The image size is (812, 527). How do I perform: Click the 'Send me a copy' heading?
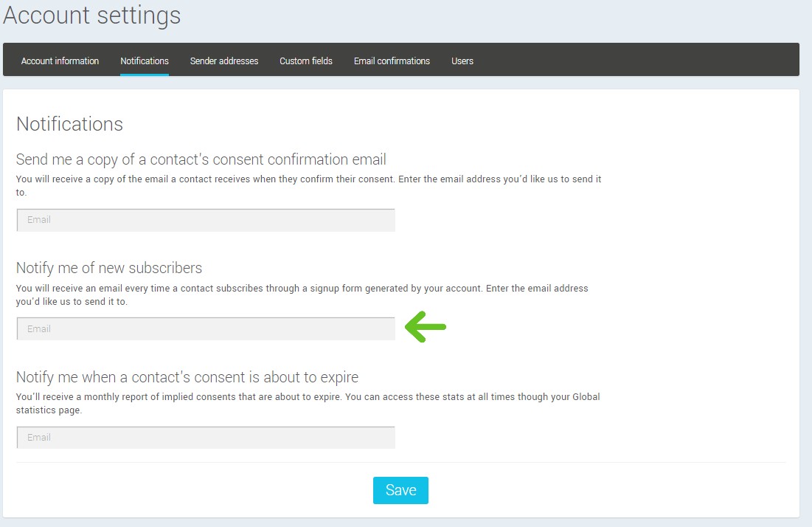(x=201, y=159)
